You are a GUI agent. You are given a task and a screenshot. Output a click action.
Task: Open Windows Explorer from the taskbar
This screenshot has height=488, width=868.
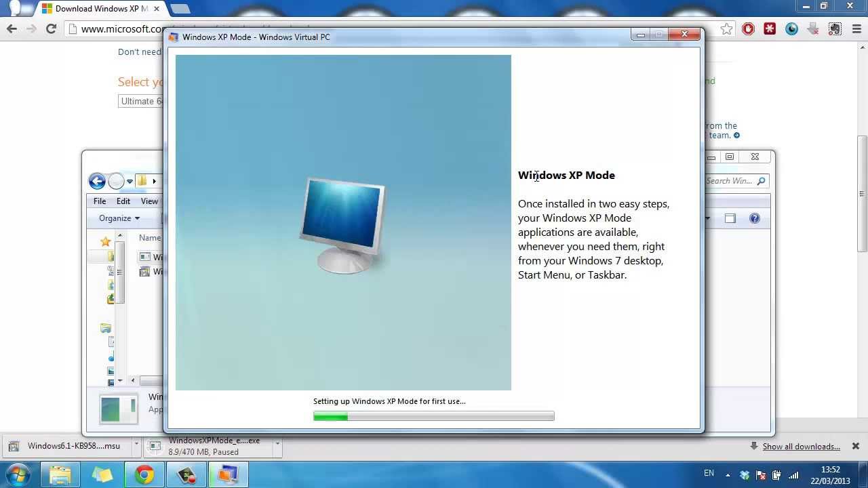[60, 474]
